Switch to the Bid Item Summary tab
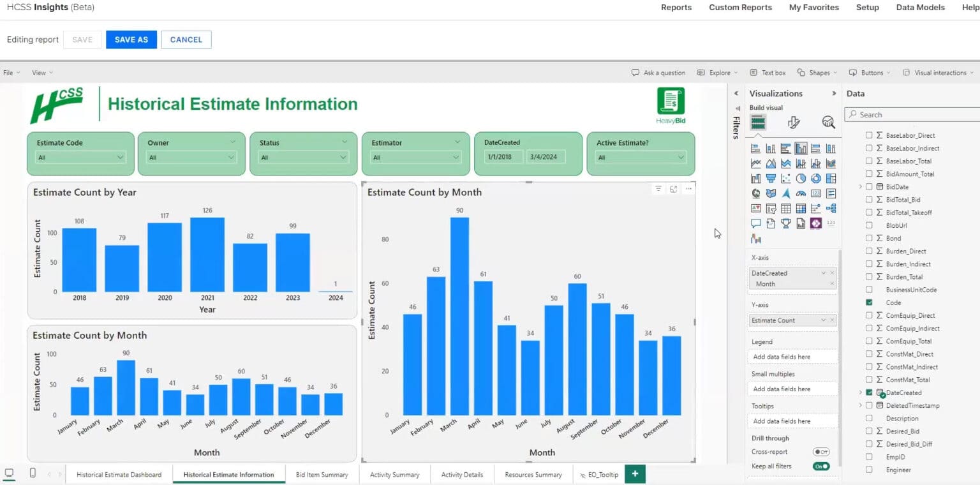980x485 pixels. (322, 474)
